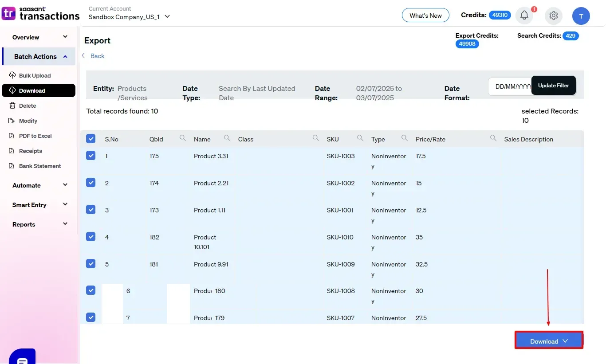Click the Receipts file icon in sidebar

point(12,151)
